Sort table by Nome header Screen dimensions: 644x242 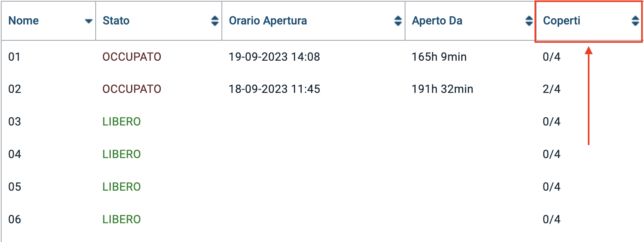[x=24, y=21]
